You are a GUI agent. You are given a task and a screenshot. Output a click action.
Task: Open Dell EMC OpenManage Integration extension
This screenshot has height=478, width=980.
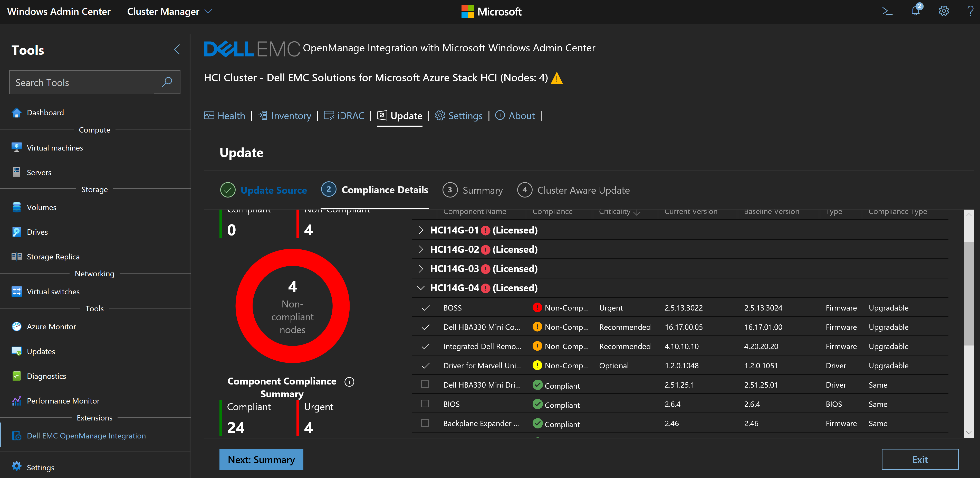tap(86, 436)
